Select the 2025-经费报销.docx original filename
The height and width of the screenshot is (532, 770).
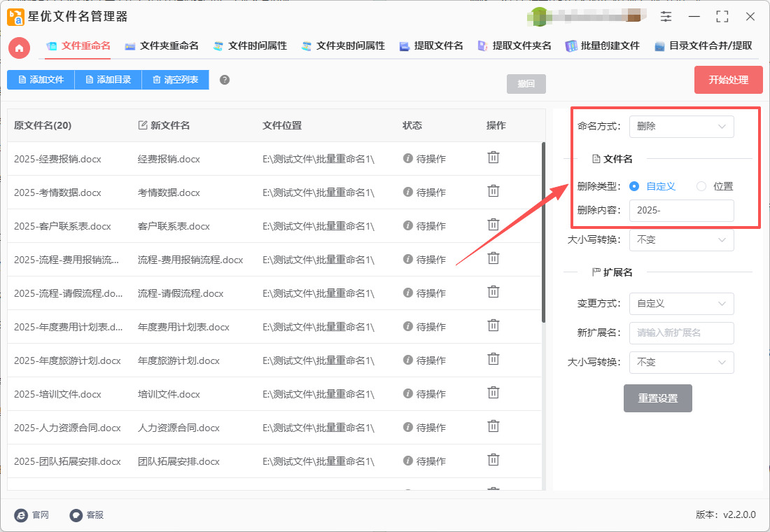[57, 159]
